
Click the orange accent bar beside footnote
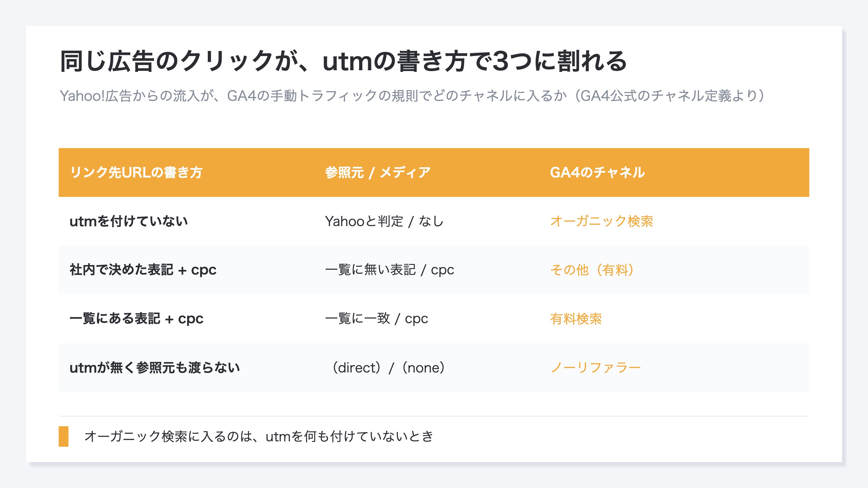click(x=63, y=436)
